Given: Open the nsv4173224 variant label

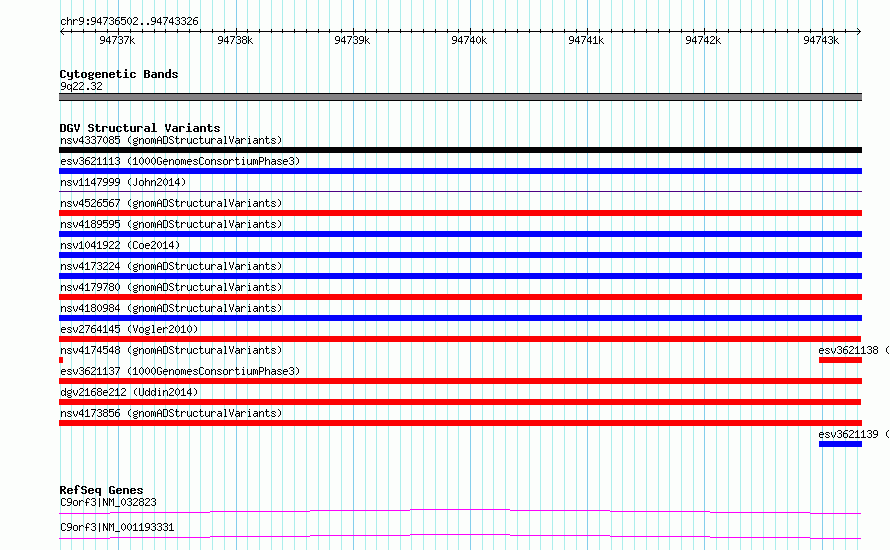Looking at the screenshot, I should point(171,266).
